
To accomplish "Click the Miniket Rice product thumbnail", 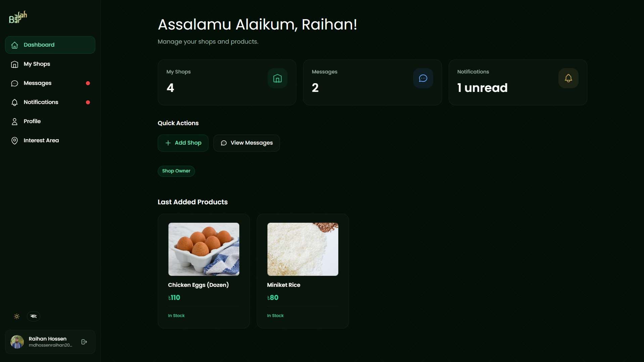I will 302,249.
